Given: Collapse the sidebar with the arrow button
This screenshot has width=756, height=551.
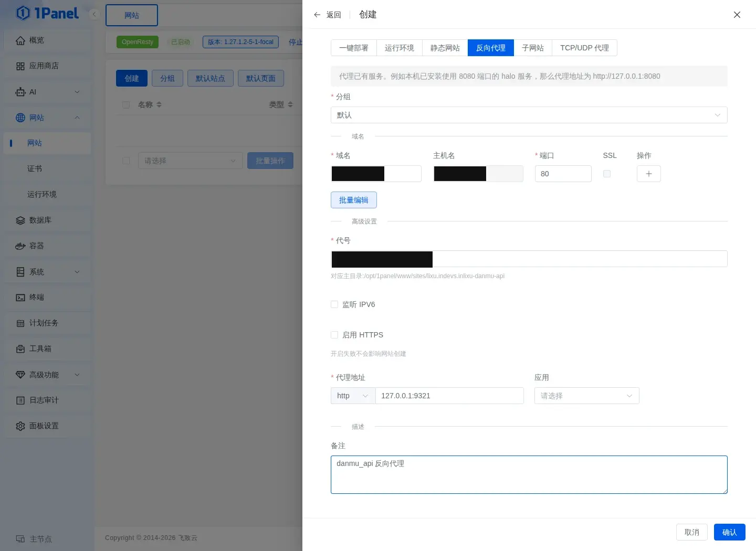Looking at the screenshot, I should pos(94,14).
